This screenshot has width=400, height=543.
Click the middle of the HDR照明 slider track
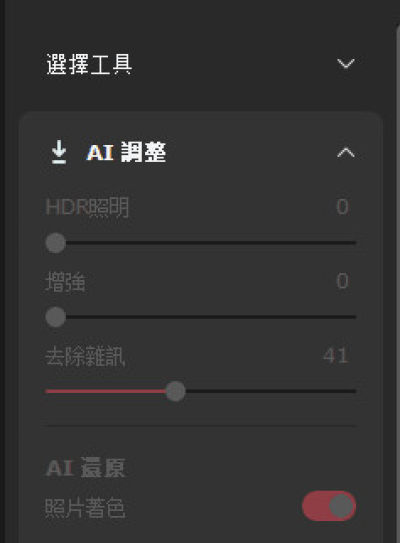tap(201, 243)
